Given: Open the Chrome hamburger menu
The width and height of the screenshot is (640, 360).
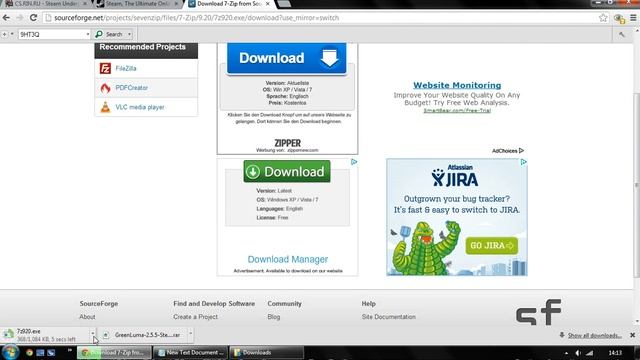Looking at the screenshot, I should [x=633, y=18].
